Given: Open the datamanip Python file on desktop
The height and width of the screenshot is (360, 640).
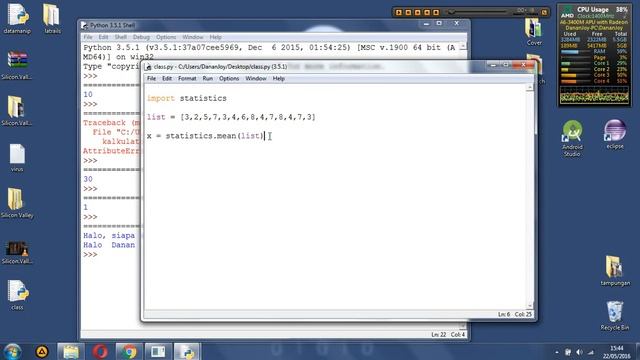Looking at the screenshot, I should [x=17, y=18].
